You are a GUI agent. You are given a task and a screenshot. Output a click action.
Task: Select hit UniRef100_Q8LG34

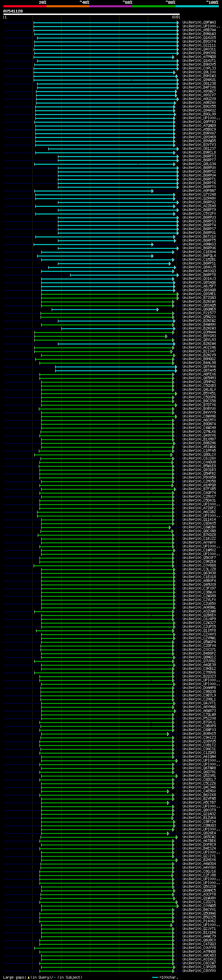[x=199, y=164]
